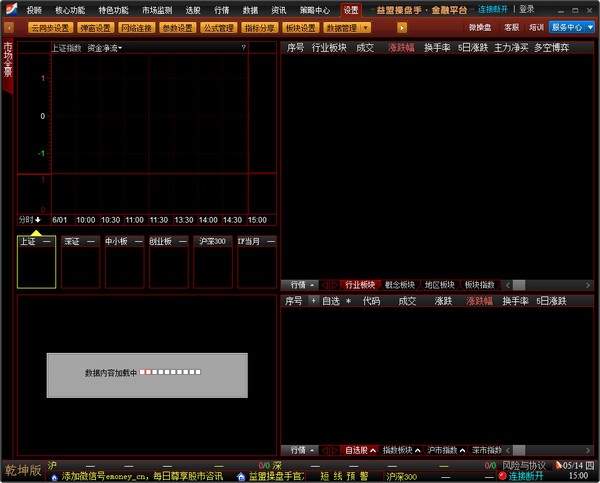The image size is (600, 483).
Task: Open the 资金净流 indicator dropdown
Action: pos(105,47)
